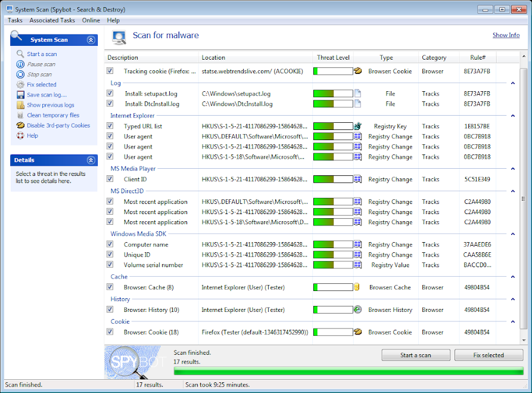Click the registry key icon on Typed URL list row
This screenshot has width=532, height=393.
tap(357, 126)
